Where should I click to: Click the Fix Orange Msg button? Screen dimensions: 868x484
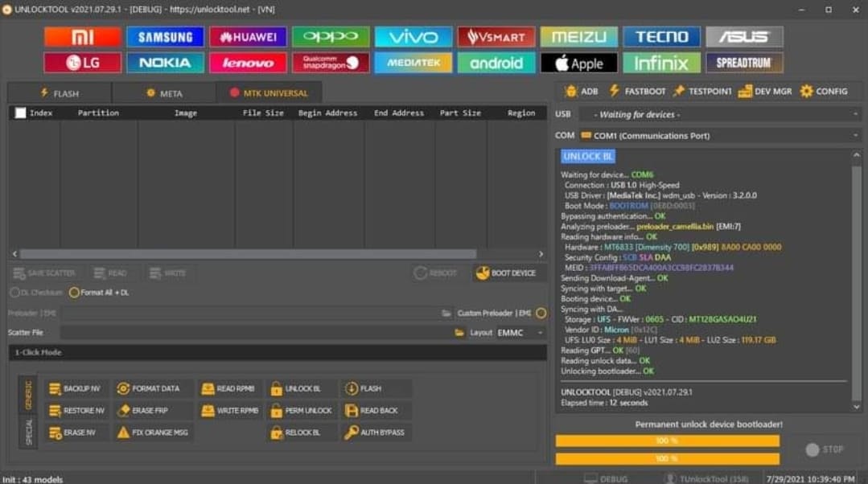(153, 433)
